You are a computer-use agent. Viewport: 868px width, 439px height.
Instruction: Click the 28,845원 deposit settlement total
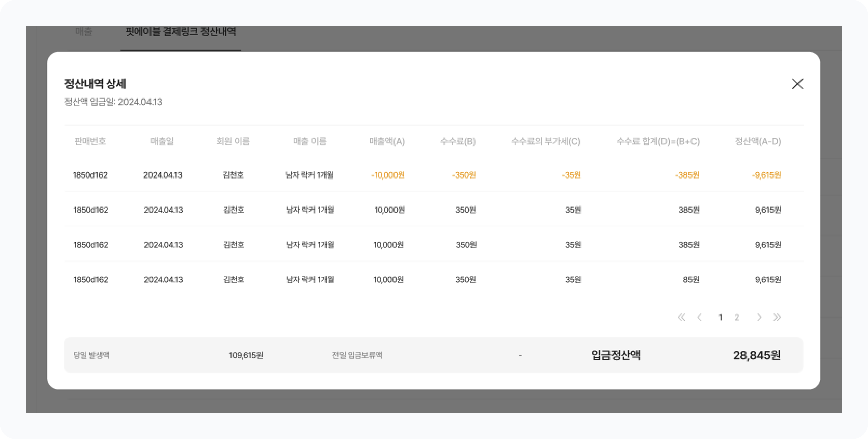click(x=757, y=355)
